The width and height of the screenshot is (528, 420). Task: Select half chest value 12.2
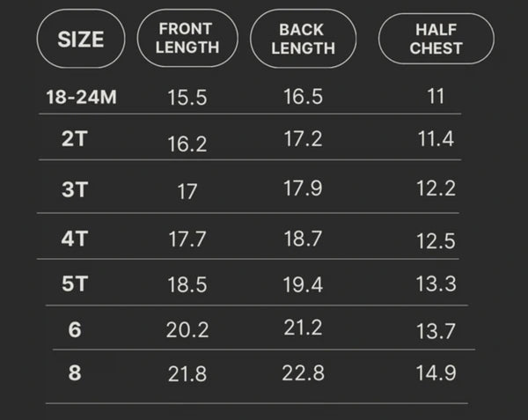point(436,188)
